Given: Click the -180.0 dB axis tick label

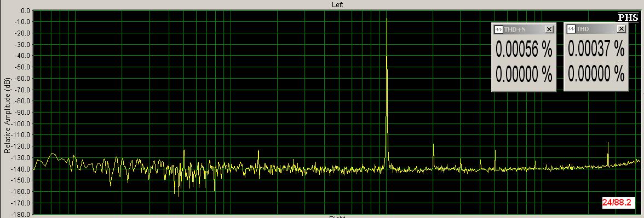Looking at the screenshot, I should 21,214.
